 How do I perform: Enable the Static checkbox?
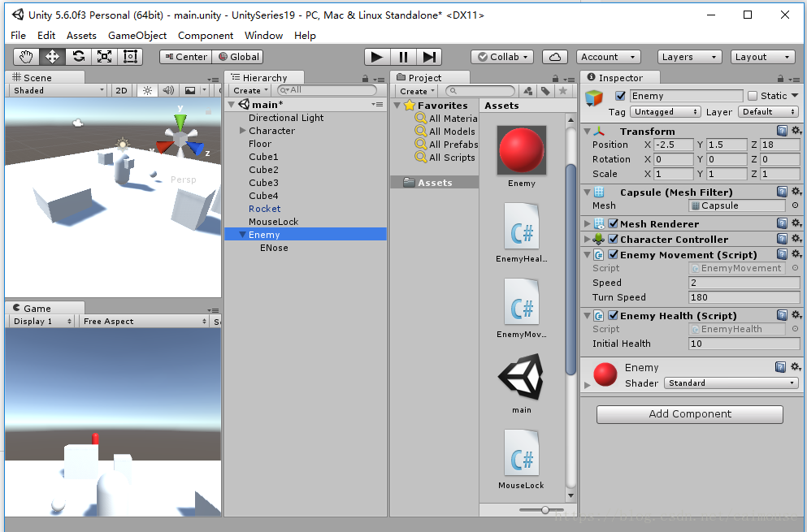753,96
